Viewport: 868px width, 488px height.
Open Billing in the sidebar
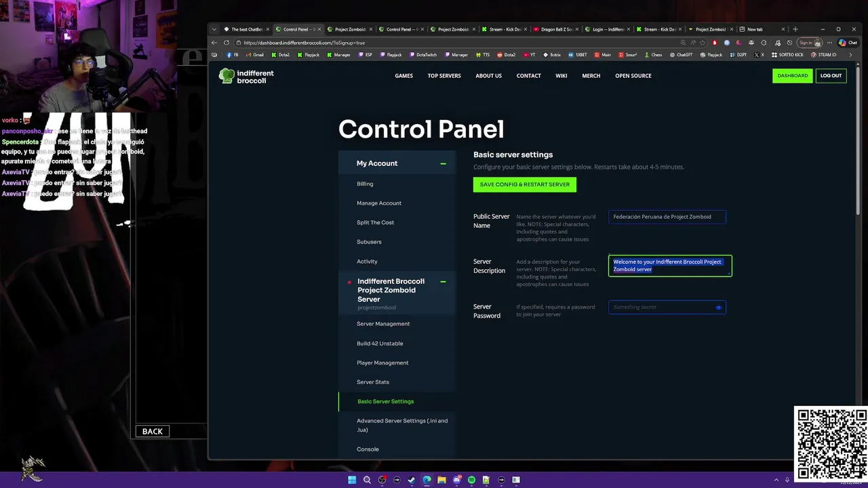365,184
